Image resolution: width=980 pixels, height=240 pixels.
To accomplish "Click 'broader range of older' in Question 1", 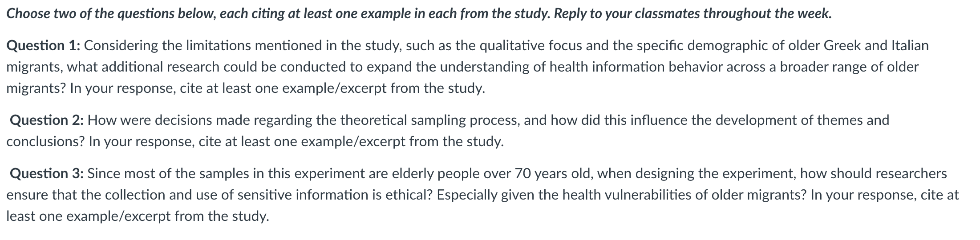I will click(849, 67).
